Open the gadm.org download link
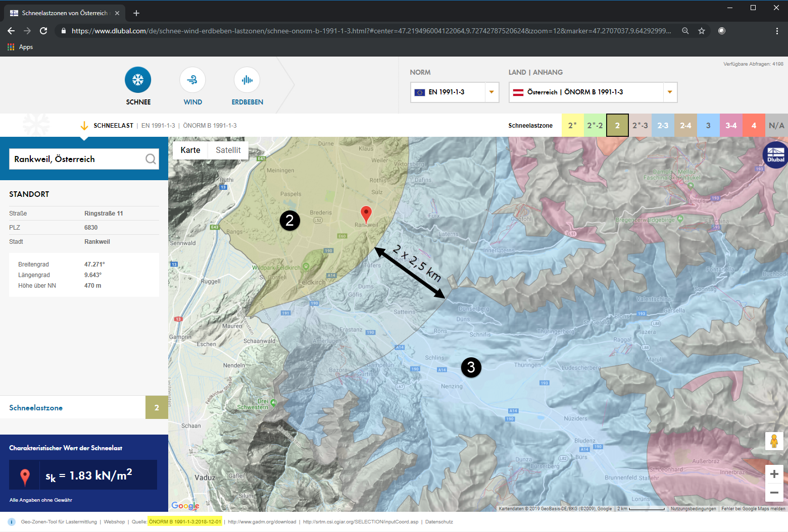The image size is (788, 532). (x=262, y=522)
